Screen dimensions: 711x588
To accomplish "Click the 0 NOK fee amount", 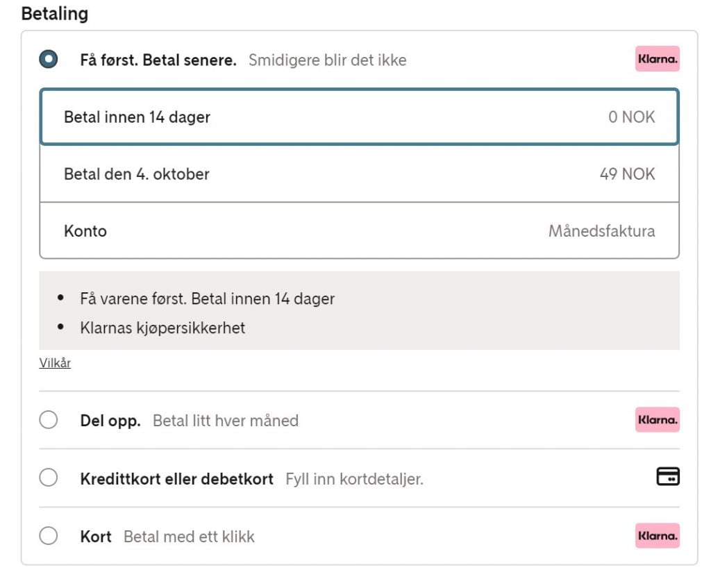I will pos(631,117).
